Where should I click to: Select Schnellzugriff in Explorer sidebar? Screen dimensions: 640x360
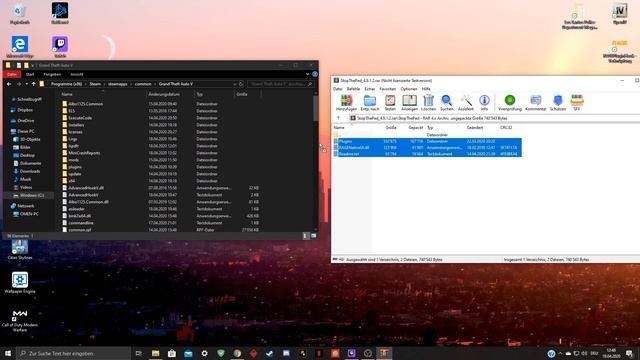point(27,99)
